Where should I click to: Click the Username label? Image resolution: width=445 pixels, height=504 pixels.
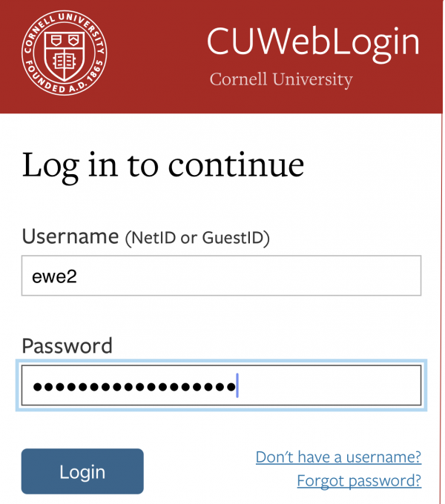(x=70, y=237)
